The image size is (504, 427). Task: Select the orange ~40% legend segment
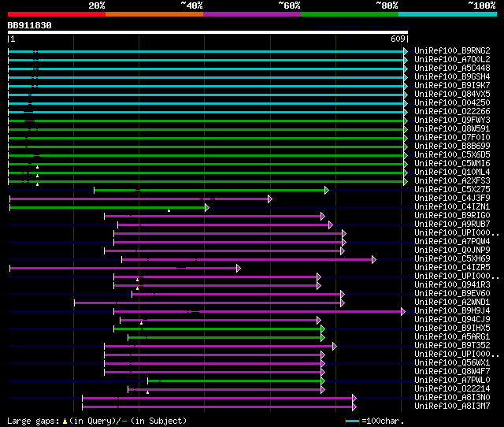coord(154,14)
